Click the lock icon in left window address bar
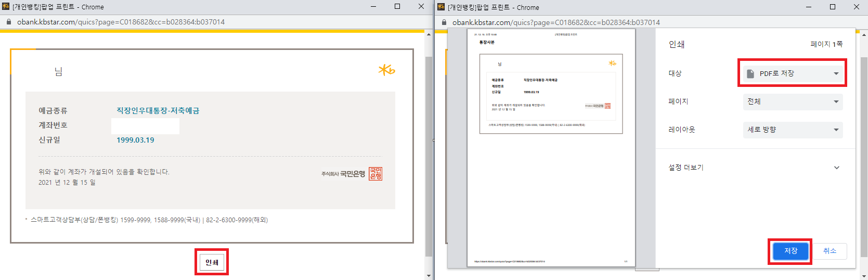868x280 pixels. 9,22
